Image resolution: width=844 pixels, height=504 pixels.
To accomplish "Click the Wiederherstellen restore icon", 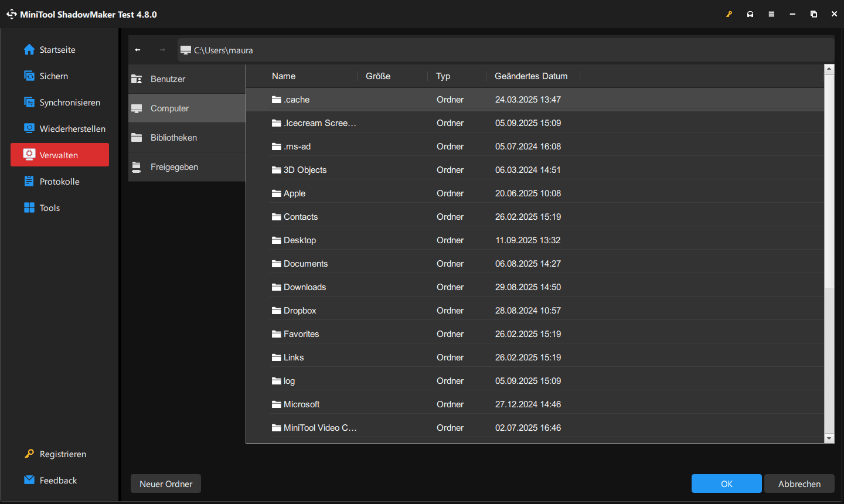I will (x=29, y=128).
